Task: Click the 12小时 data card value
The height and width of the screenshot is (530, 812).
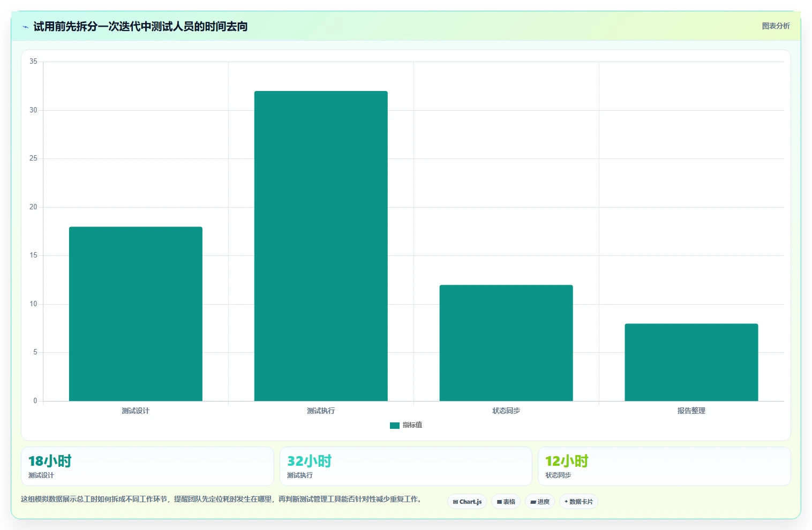Action: click(567, 461)
